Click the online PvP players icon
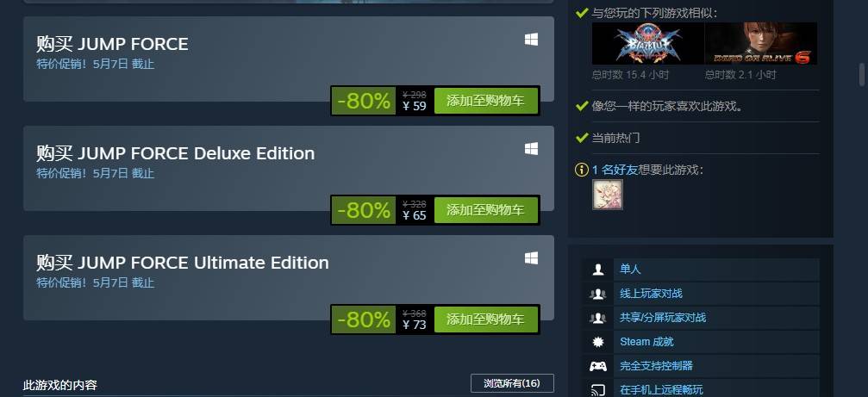The width and height of the screenshot is (868, 397). (598, 294)
